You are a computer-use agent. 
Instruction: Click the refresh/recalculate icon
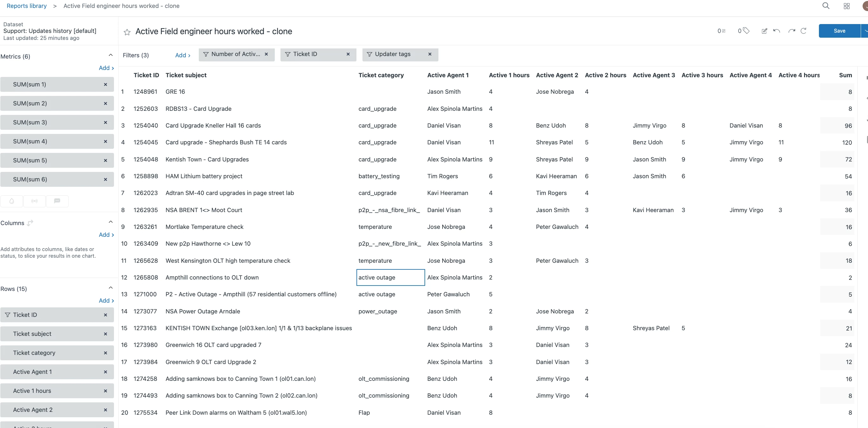coord(803,31)
